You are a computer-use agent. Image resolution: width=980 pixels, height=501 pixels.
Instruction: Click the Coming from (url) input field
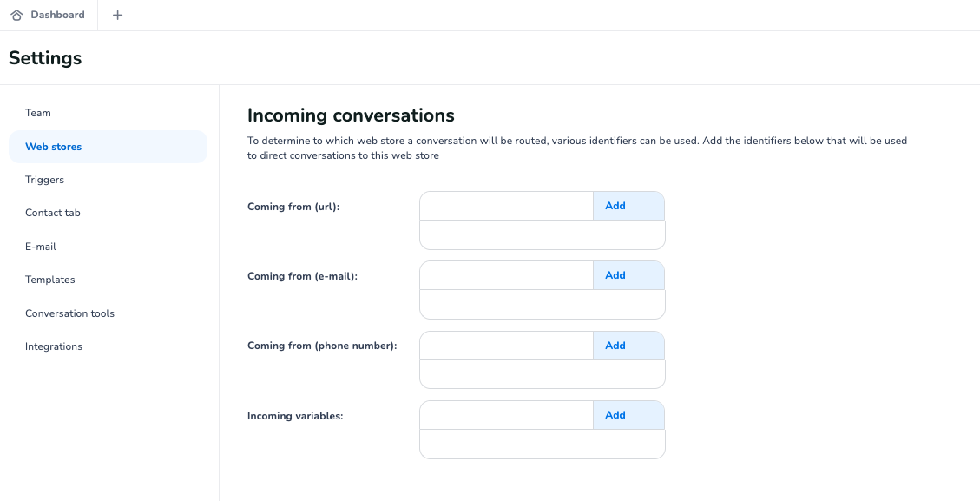pos(506,206)
